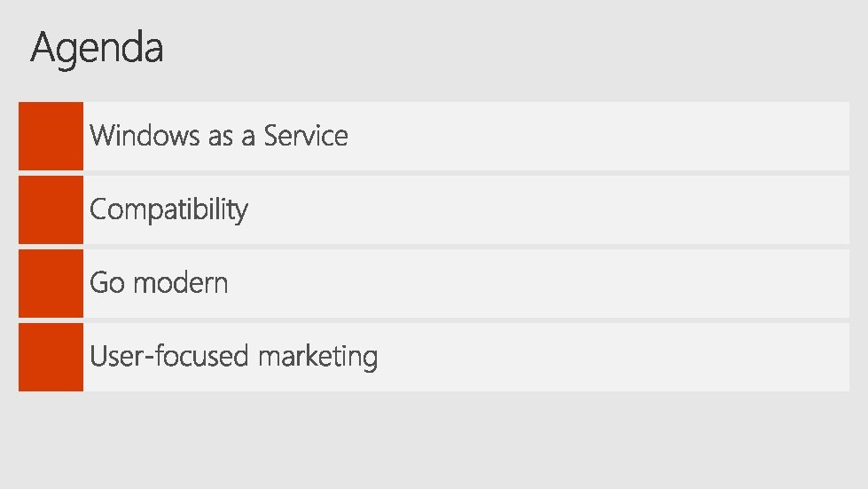Viewport: 868px width, 489px height.
Task: Click the word Windows in first item
Action: [x=145, y=136]
